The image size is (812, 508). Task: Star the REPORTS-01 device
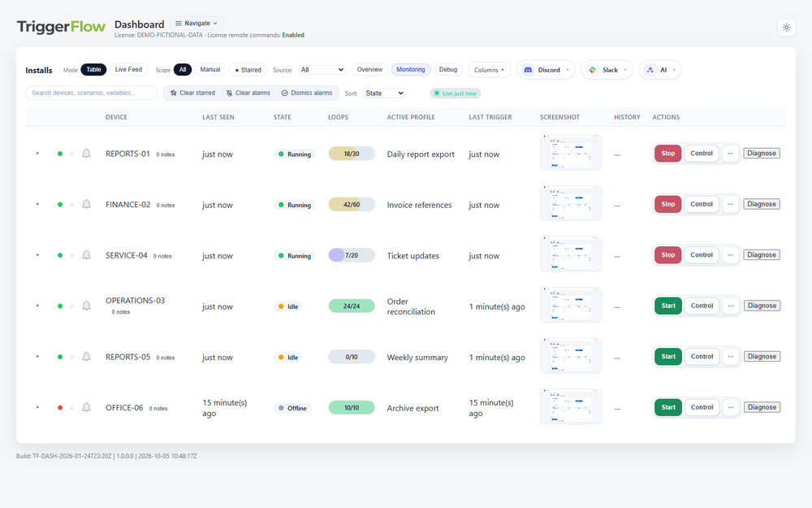[x=72, y=154]
